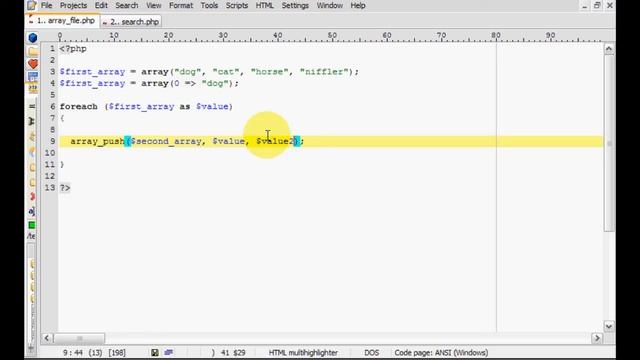Click the save disk icon in status bar
Viewport: 640px width, 360px height.
pos(155,353)
